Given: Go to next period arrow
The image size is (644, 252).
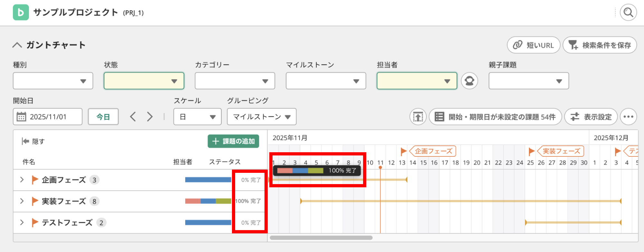Looking at the screenshot, I should (150, 117).
